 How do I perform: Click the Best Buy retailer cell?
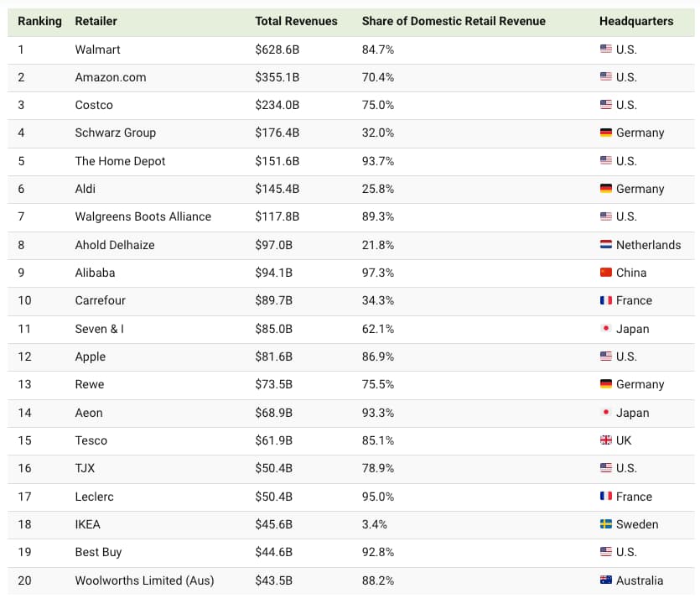pyautogui.click(x=98, y=552)
